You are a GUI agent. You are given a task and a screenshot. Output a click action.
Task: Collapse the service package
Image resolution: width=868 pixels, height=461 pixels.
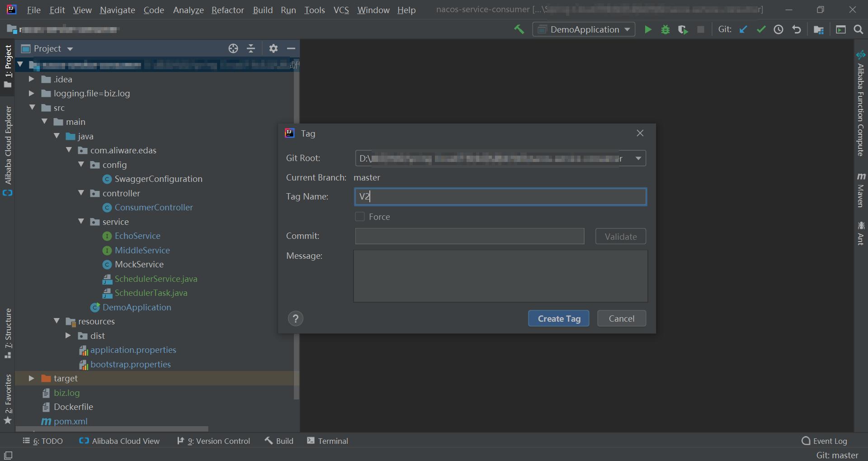[81, 222]
